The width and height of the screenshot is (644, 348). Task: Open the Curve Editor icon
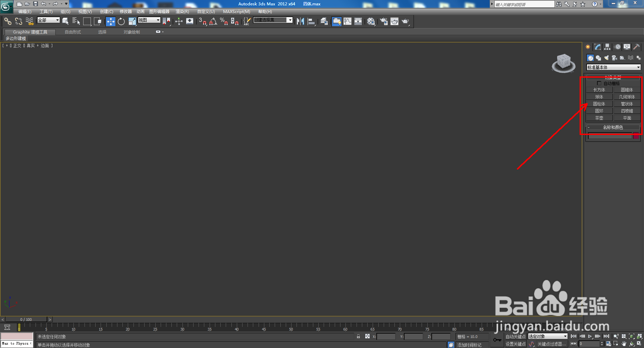tap(347, 21)
